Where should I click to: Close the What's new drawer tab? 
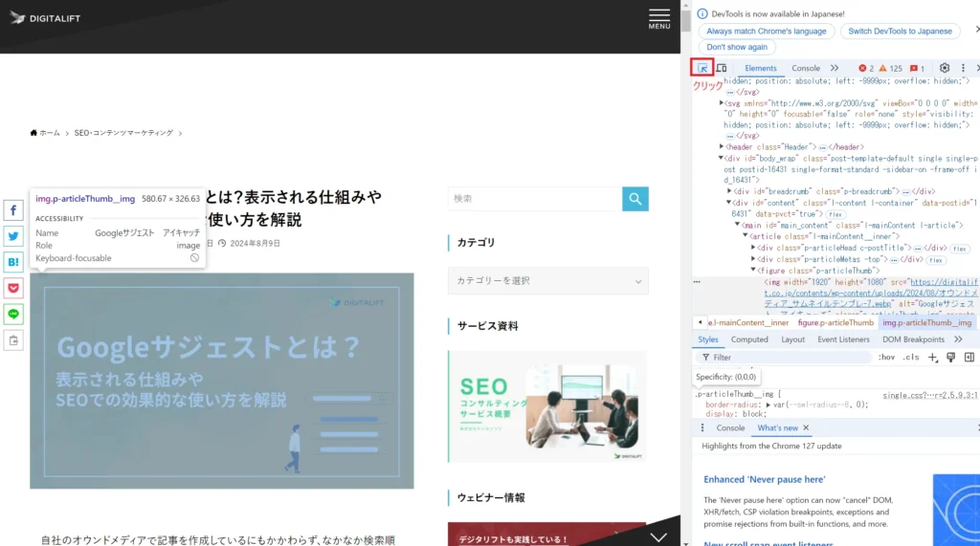click(x=806, y=428)
